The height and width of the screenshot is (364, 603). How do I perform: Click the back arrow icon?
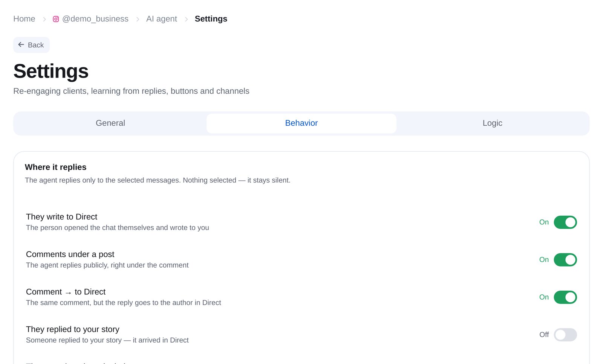21,45
